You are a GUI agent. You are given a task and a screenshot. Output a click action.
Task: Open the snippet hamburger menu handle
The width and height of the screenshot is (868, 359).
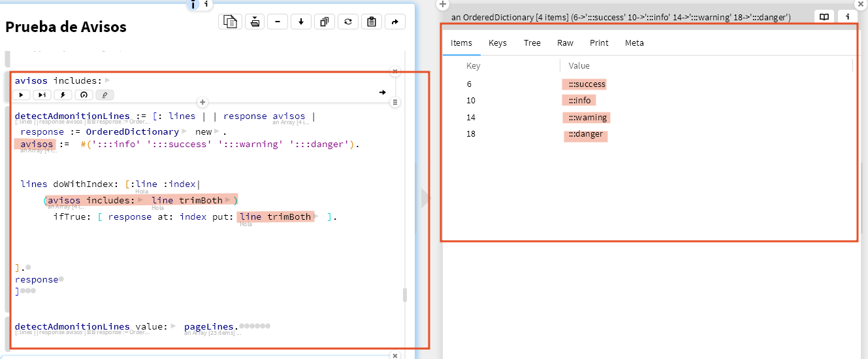pos(394,103)
